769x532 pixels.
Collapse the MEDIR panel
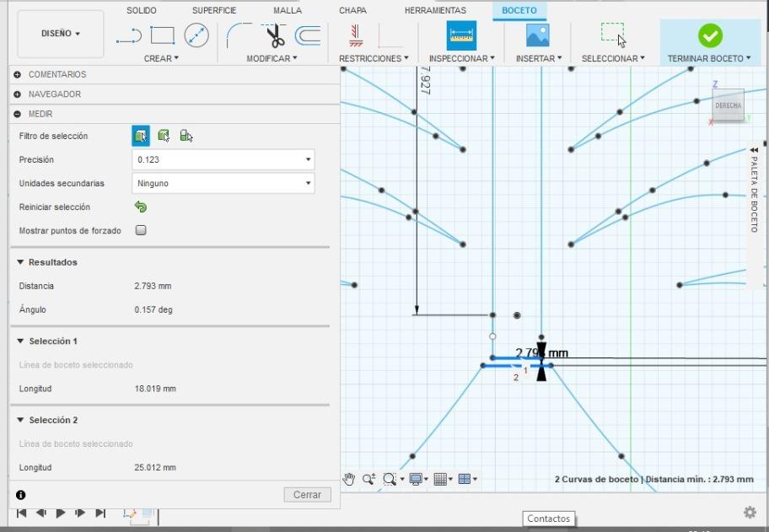[x=18, y=114]
